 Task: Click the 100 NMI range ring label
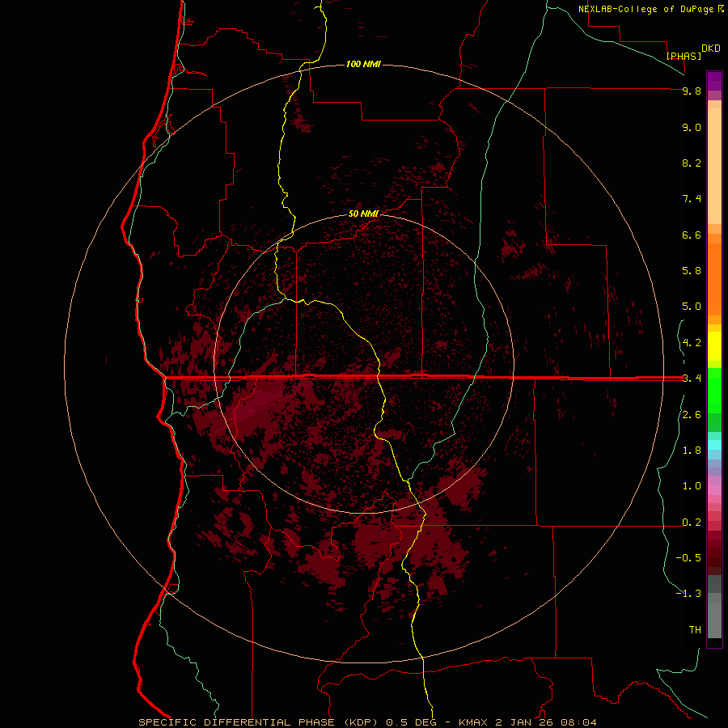tap(363, 64)
